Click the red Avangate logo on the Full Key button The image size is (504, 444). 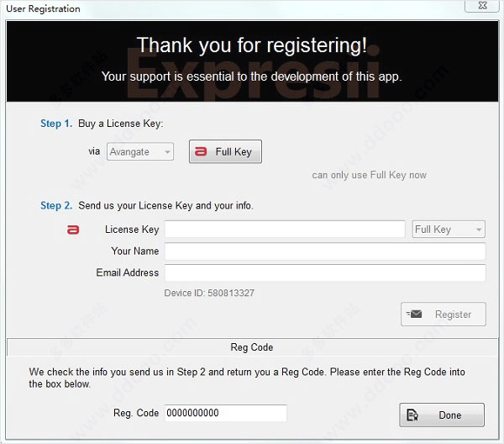pyautogui.click(x=201, y=151)
